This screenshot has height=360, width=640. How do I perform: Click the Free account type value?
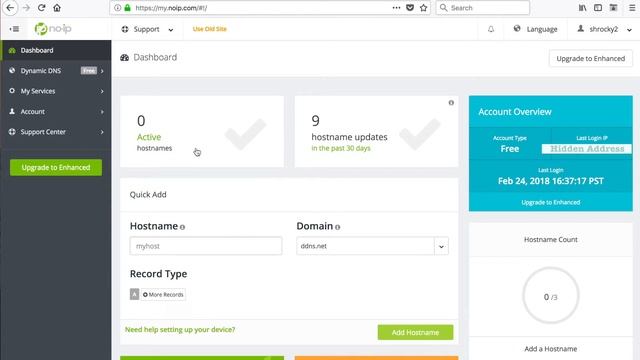pos(510,149)
